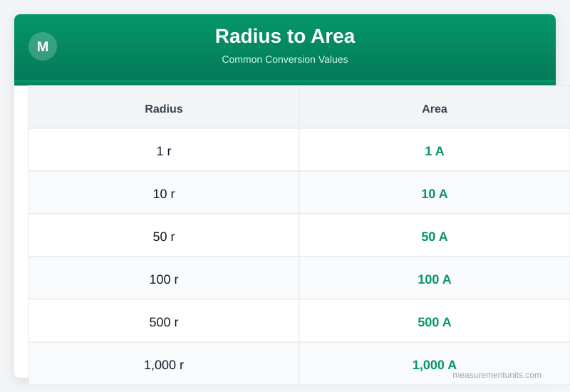Select the "500 r" cell
570x392 pixels.
tap(164, 321)
